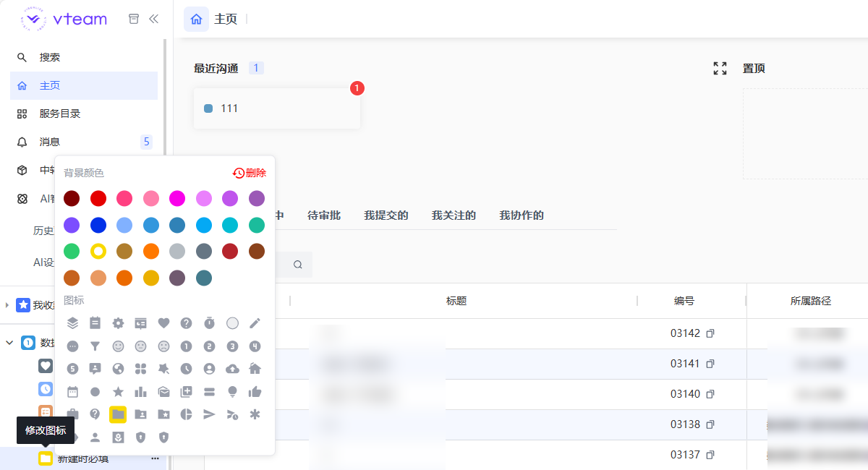Select the green background color

[72, 252]
